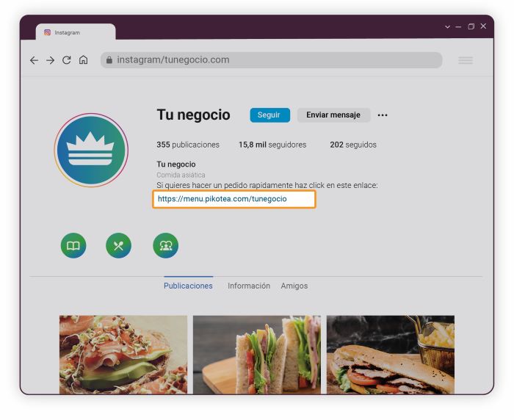Image resolution: width=514 pixels, height=420 pixels.
Task: Open the book menu story highlight
Action: point(73,245)
